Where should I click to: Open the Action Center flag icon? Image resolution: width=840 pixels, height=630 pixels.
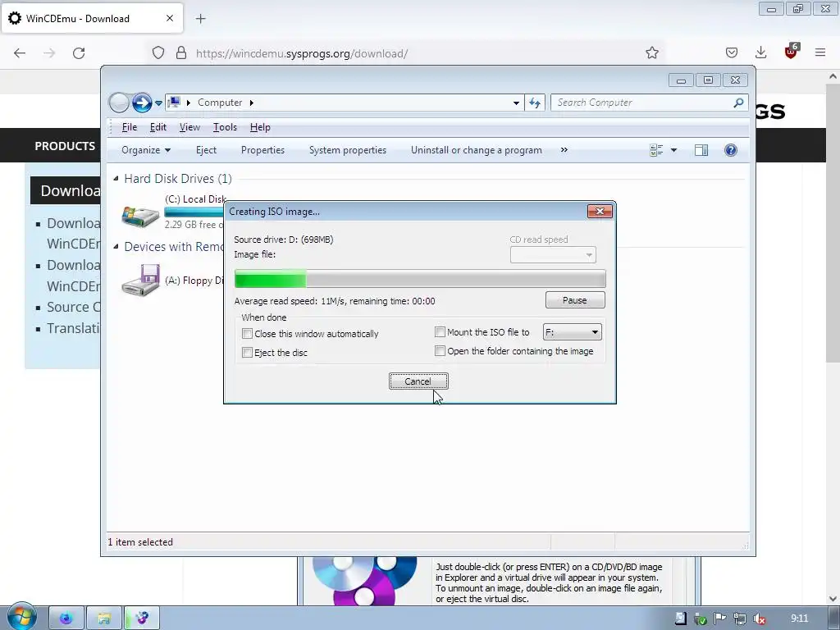[719, 619]
